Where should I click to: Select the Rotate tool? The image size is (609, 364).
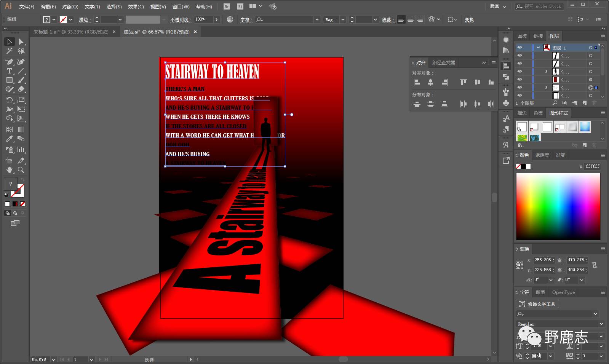point(10,100)
